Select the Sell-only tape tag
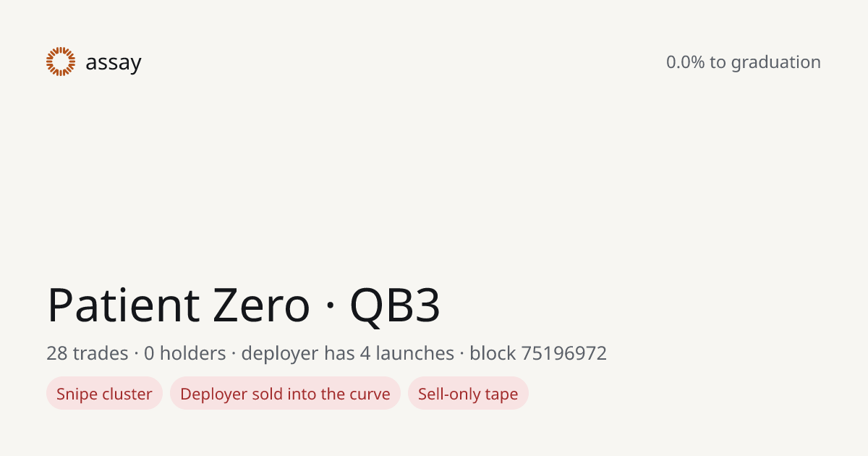Screen dimensions: 868x456 tap(468, 394)
